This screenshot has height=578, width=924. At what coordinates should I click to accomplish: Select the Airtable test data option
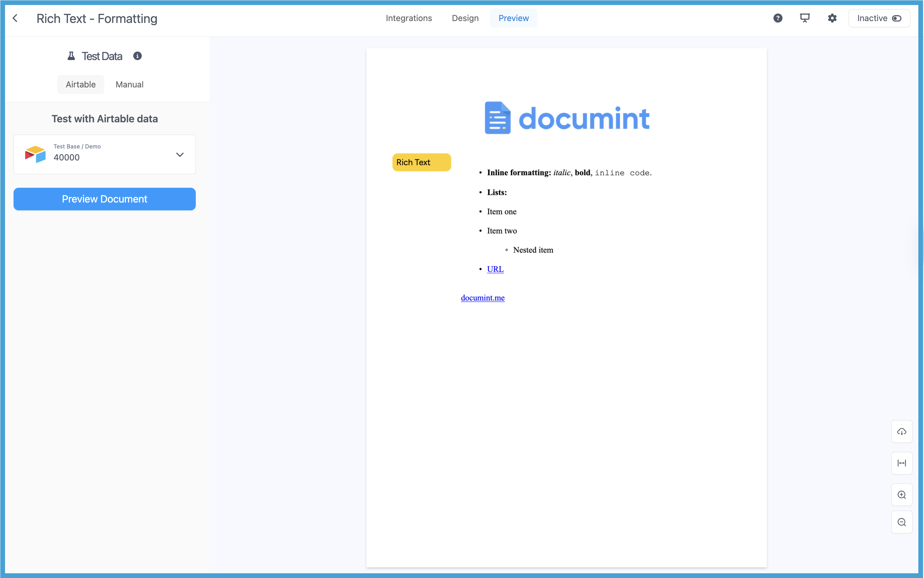pyautogui.click(x=80, y=85)
